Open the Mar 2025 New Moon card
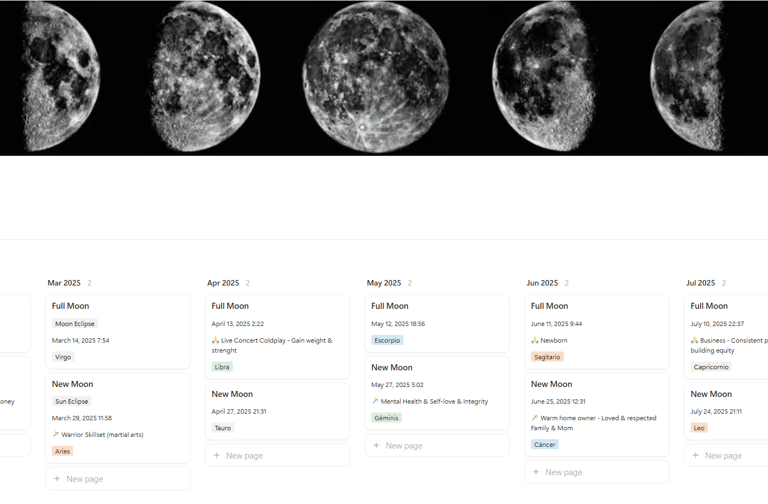 [118, 418]
